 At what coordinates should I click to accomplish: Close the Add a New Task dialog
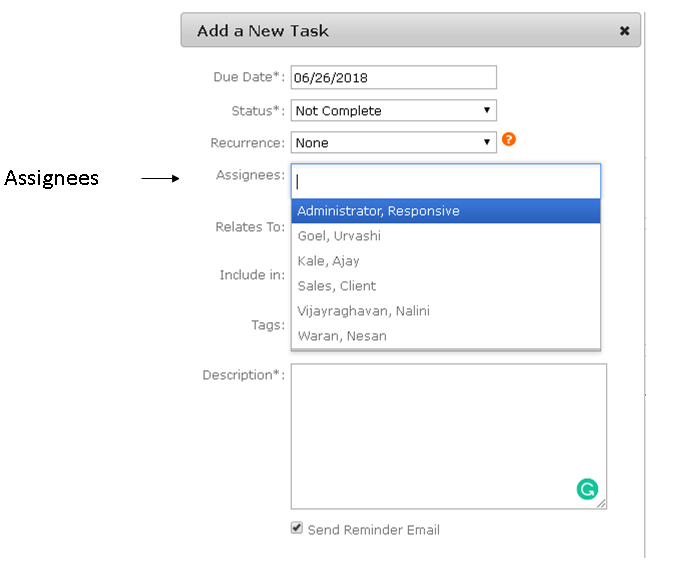pyautogui.click(x=625, y=31)
